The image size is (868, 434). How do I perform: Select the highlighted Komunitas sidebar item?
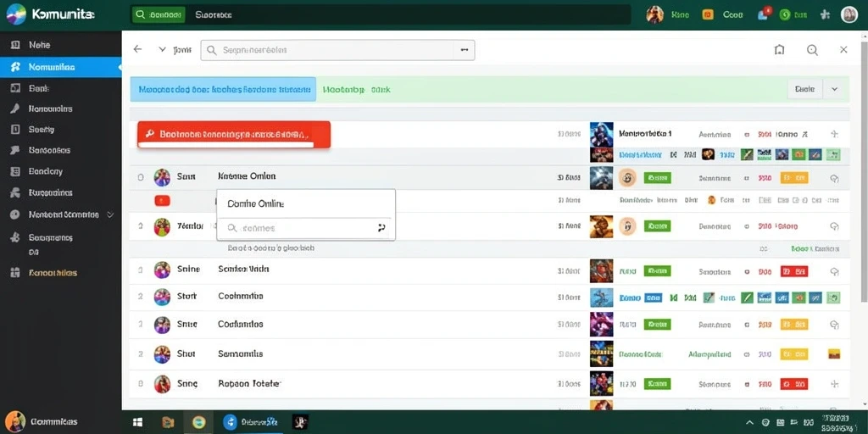(x=61, y=67)
